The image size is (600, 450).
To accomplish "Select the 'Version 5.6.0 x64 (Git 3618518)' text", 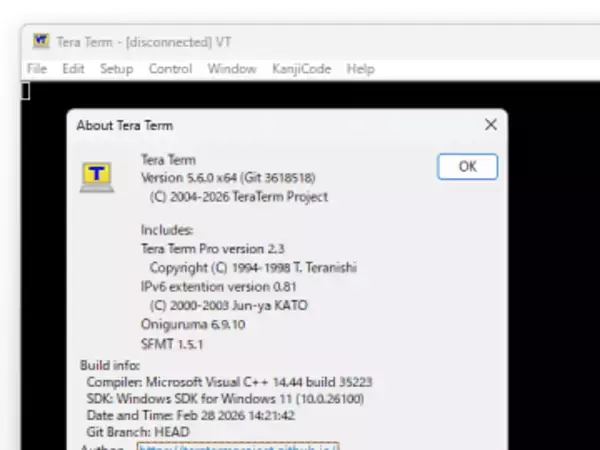I will tap(228, 178).
